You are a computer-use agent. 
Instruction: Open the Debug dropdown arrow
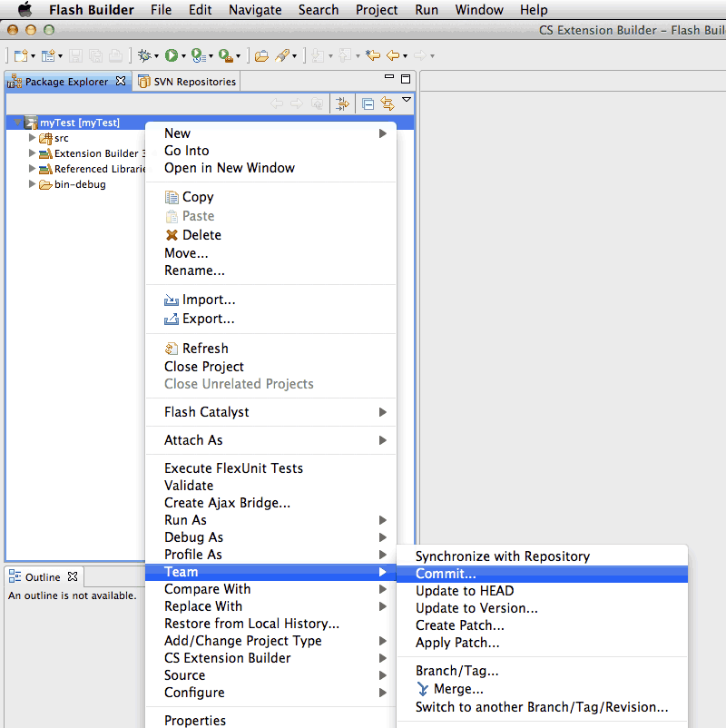tap(156, 56)
